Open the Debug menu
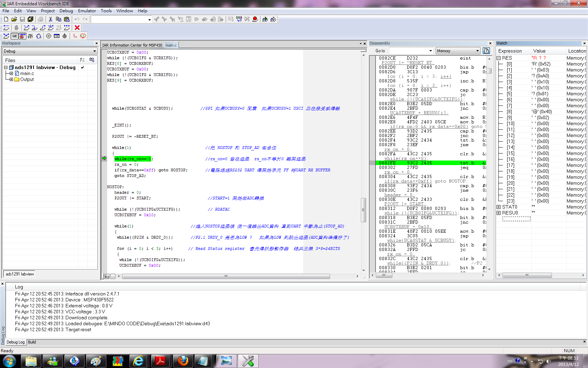This screenshot has width=588, height=368. 66,11
